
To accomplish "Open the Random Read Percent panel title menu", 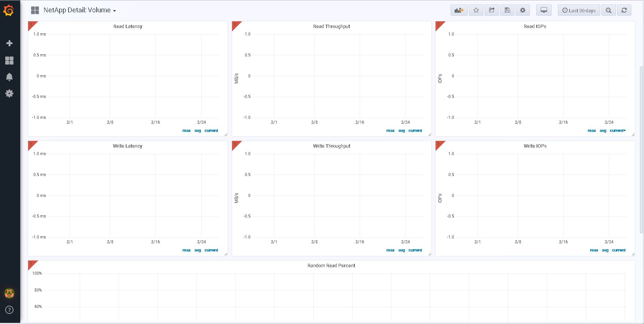I will [x=331, y=266].
